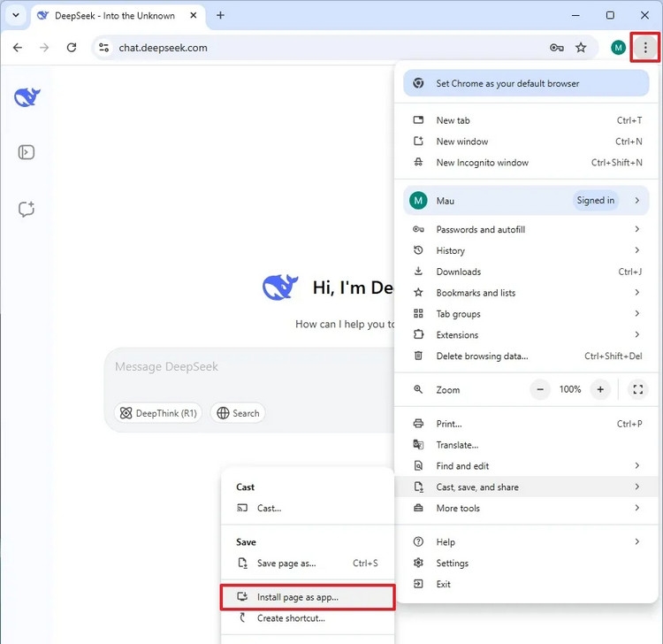
Task: Select Install page as app...
Action: coord(308,597)
